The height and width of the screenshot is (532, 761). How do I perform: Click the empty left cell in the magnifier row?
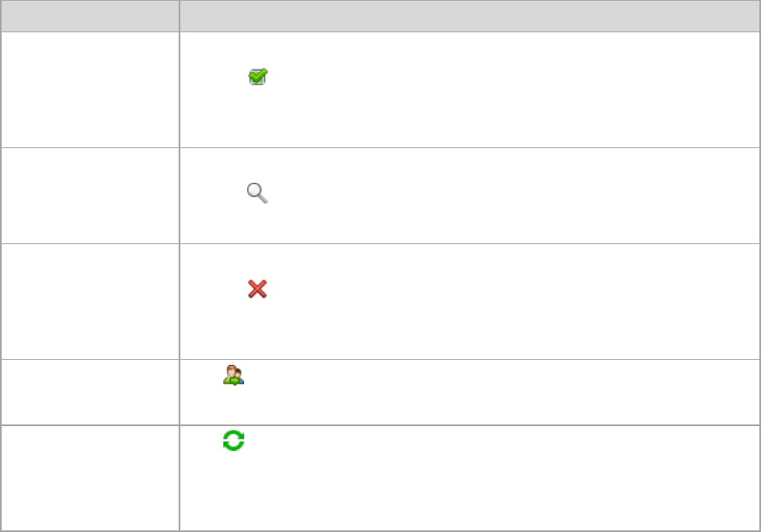coord(89,195)
